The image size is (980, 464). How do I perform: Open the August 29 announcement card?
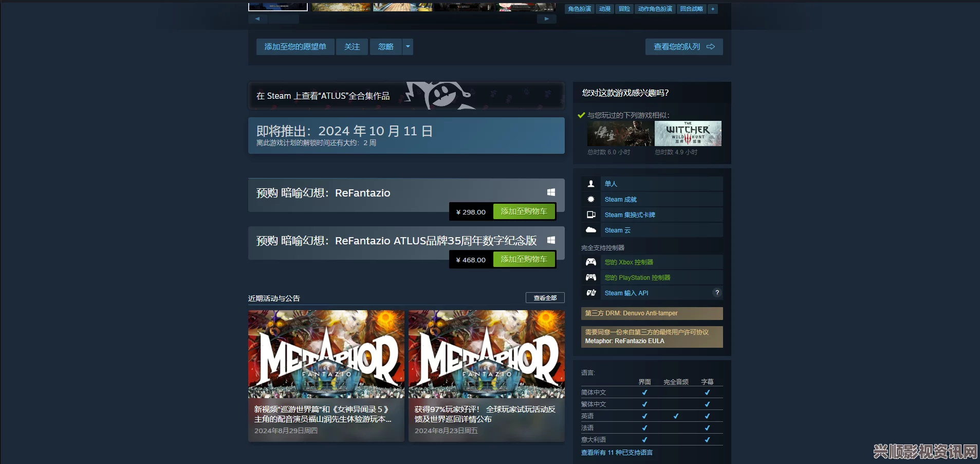coord(326,376)
